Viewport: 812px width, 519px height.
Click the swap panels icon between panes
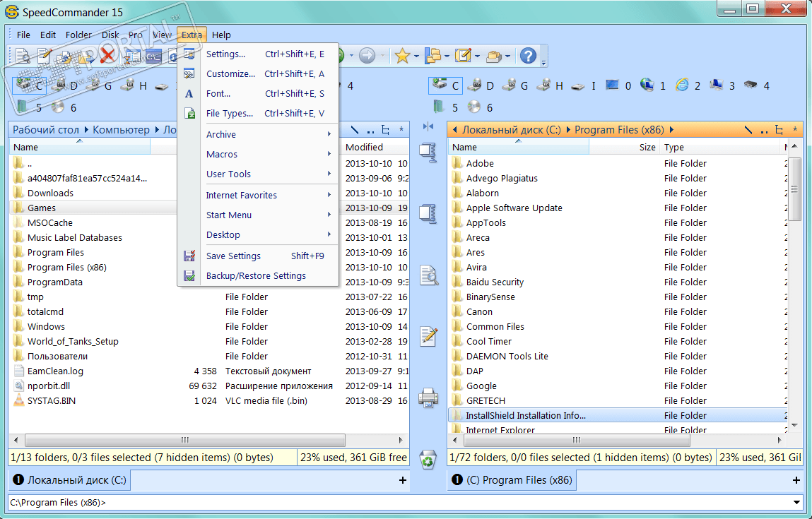click(428, 127)
